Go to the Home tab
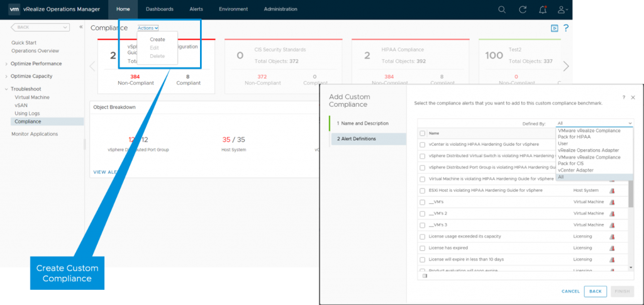This screenshot has width=644, height=305. (123, 9)
